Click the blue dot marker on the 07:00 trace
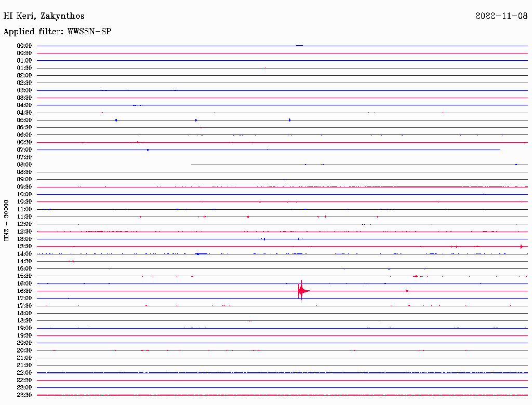 (x=148, y=150)
